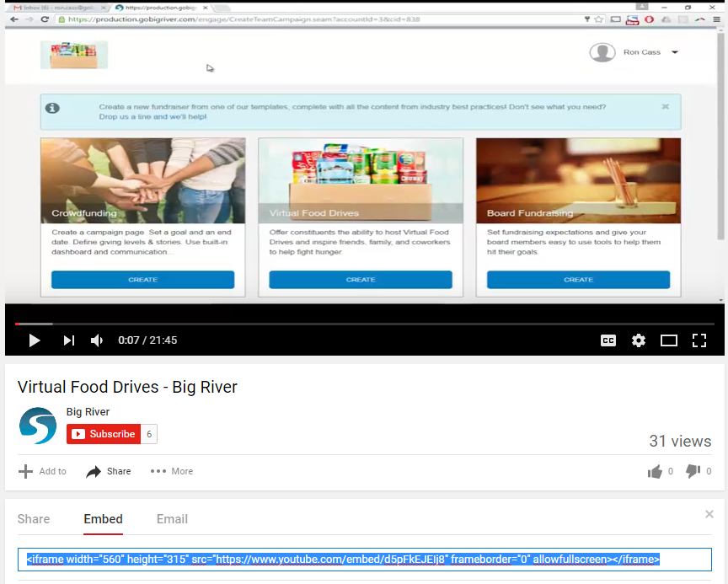Image resolution: width=728 pixels, height=584 pixels.
Task: Click the food box logo image
Action: (74, 55)
